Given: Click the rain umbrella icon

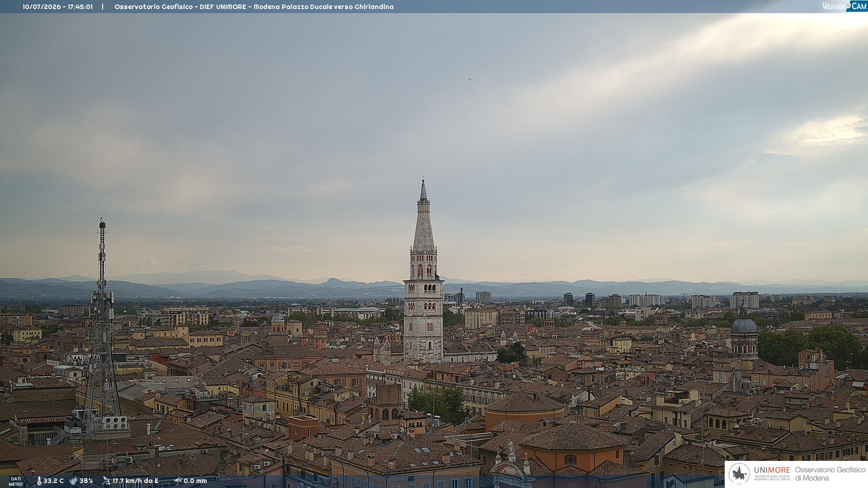Looking at the screenshot, I should (178, 481).
